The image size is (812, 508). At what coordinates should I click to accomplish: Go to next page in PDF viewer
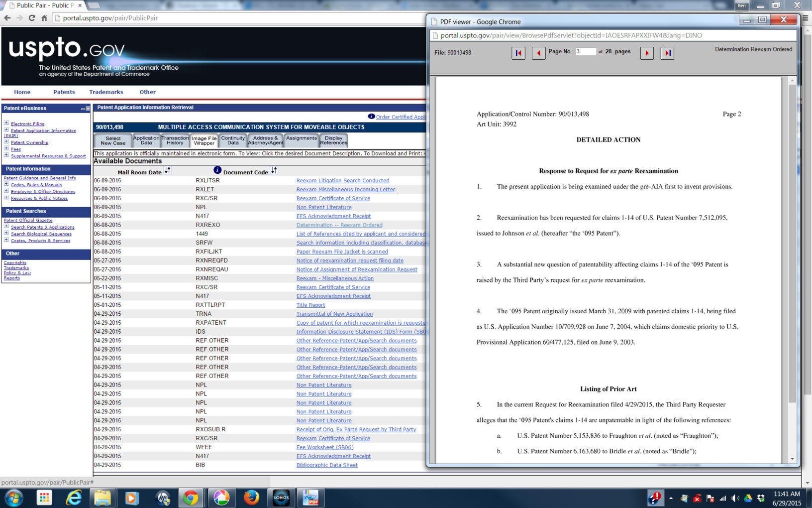pyautogui.click(x=647, y=53)
